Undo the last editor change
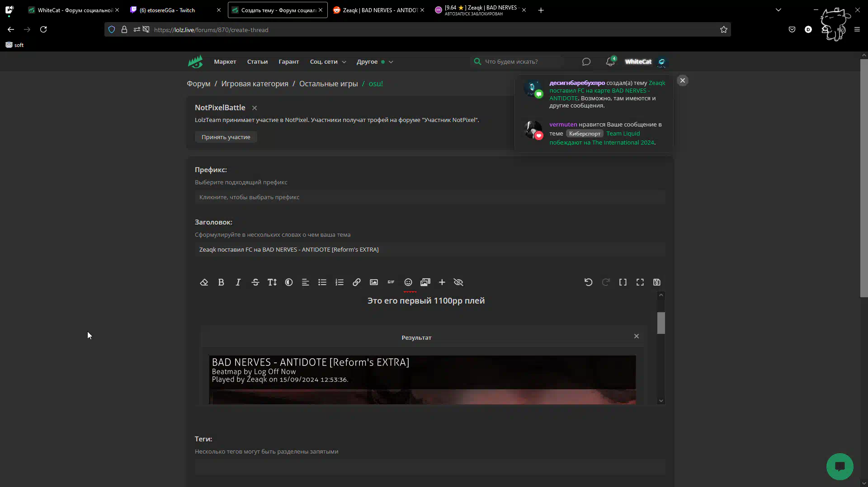Viewport: 868px width, 487px height. tap(588, 282)
